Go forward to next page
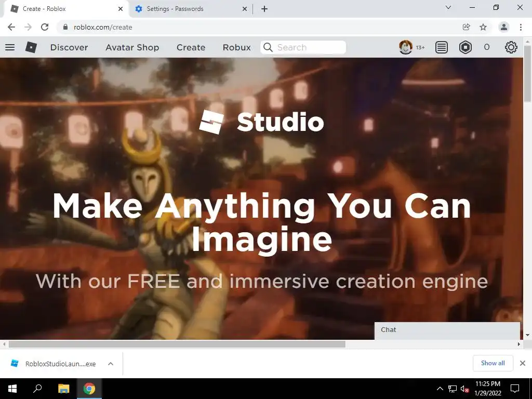Viewport: 532px width, 399px height. (x=28, y=27)
